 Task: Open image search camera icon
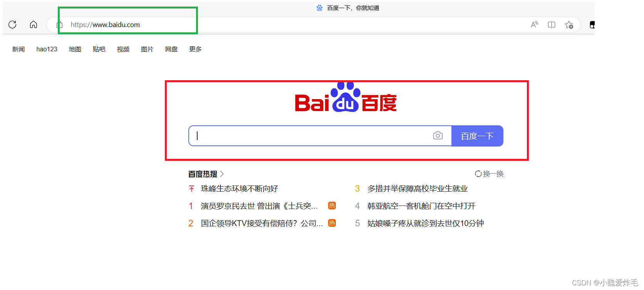pyautogui.click(x=438, y=136)
